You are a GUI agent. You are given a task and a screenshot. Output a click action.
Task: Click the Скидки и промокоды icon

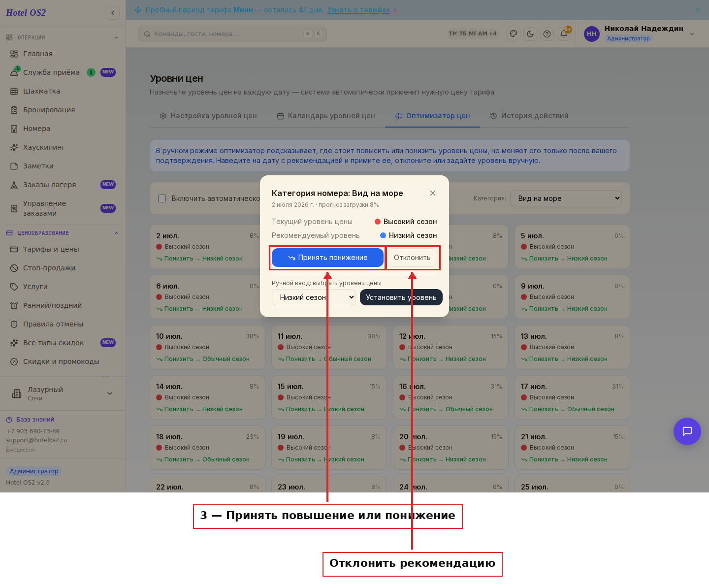point(14,361)
